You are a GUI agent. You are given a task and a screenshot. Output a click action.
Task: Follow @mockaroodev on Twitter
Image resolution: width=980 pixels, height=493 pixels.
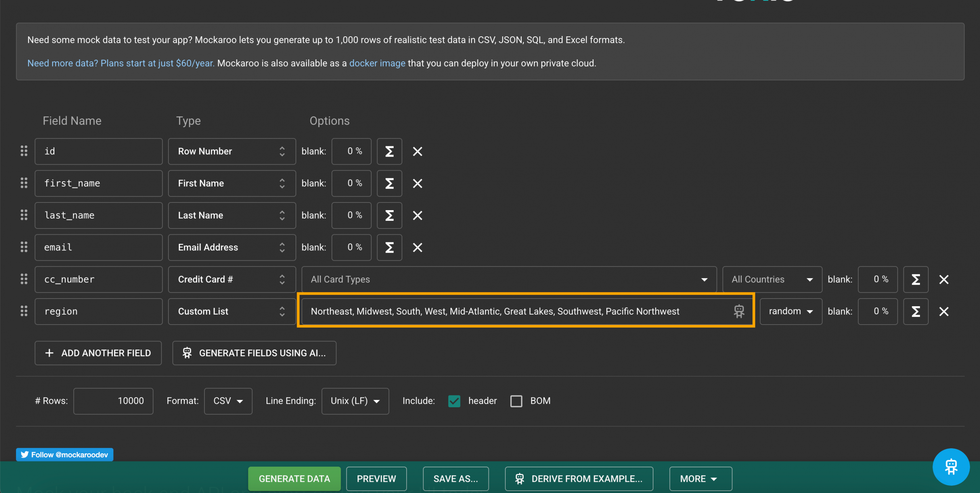tap(64, 454)
